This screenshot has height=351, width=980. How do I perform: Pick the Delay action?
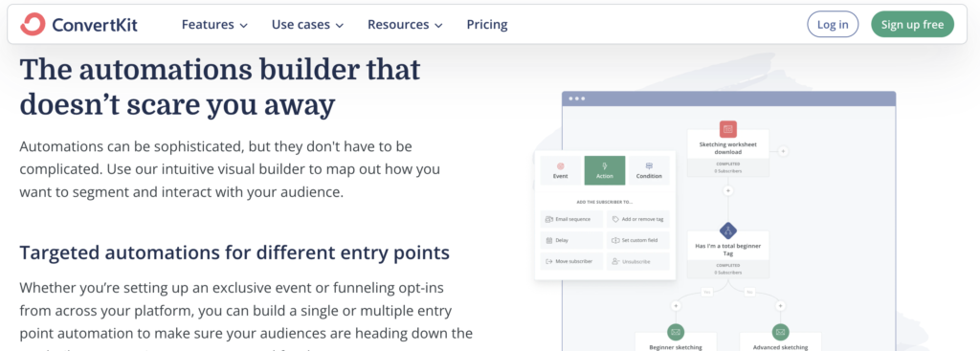pos(572,240)
